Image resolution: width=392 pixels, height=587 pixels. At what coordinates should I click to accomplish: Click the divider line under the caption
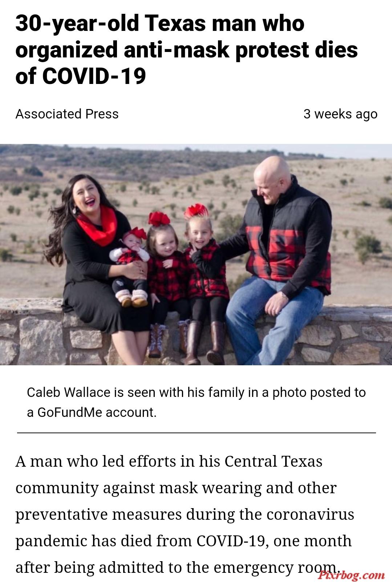point(196,433)
